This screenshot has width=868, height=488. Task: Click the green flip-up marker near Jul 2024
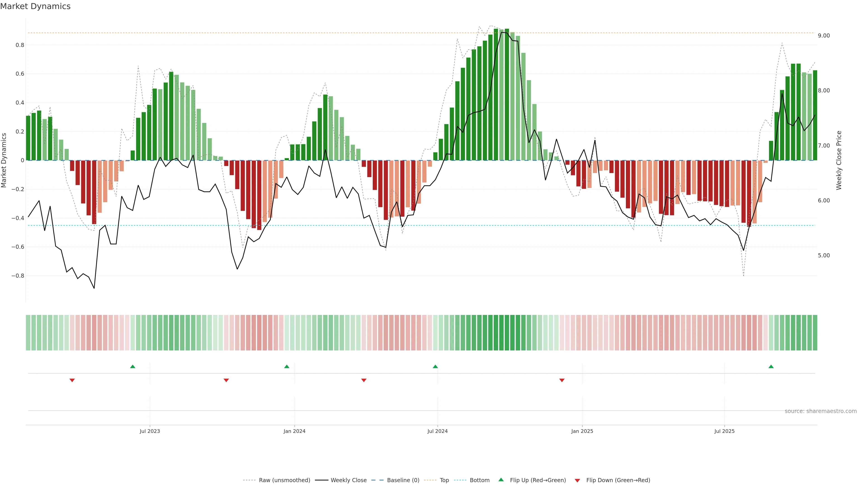(x=435, y=366)
